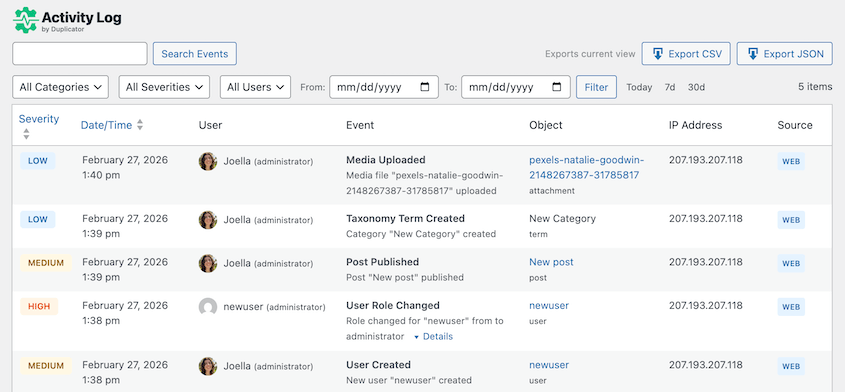Open newuser link in User Created row
Image resolution: width=845 pixels, height=392 pixels.
pyautogui.click(x=549, y=365)
